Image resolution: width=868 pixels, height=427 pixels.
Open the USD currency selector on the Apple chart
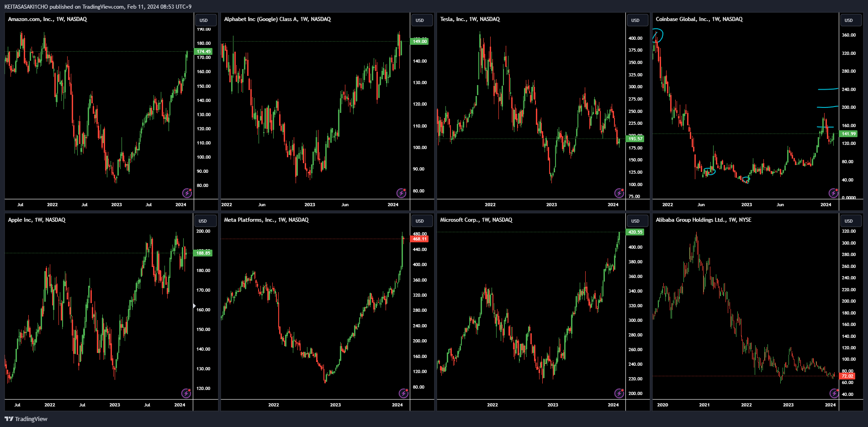(x=206, y=221)
